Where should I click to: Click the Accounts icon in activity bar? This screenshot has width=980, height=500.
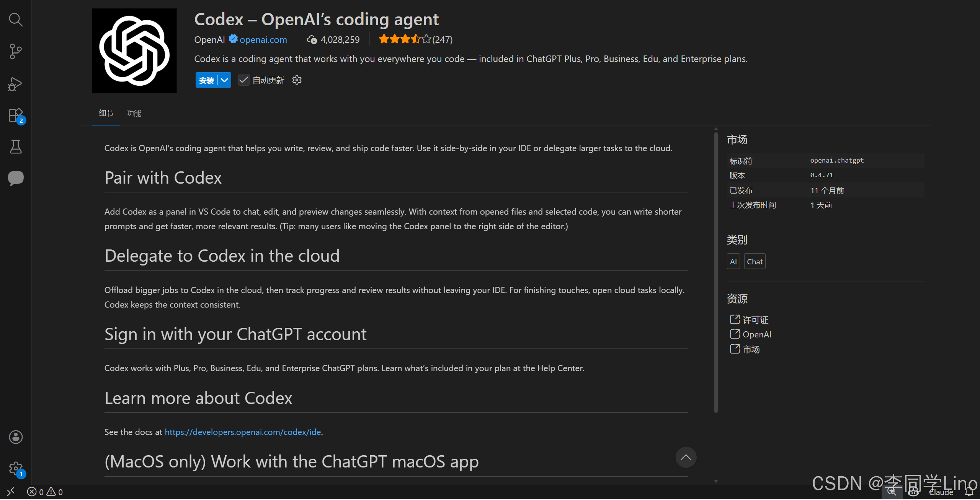click(15, 437)
